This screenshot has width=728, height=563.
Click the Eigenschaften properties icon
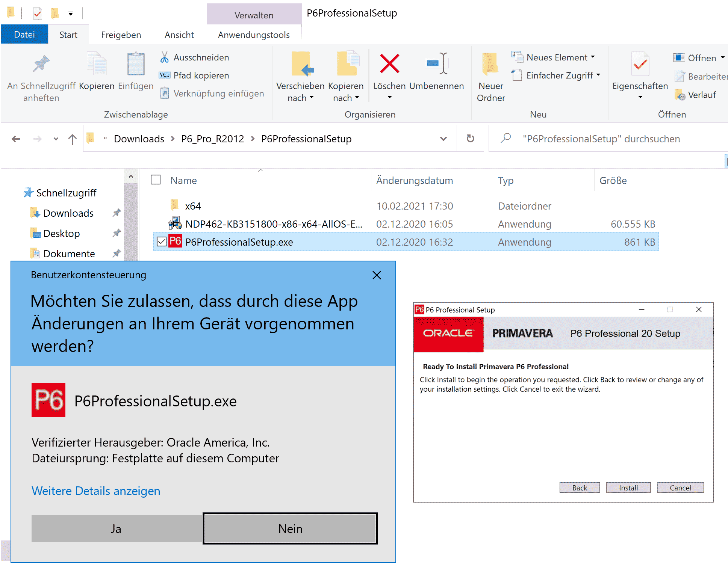point(640,63)
